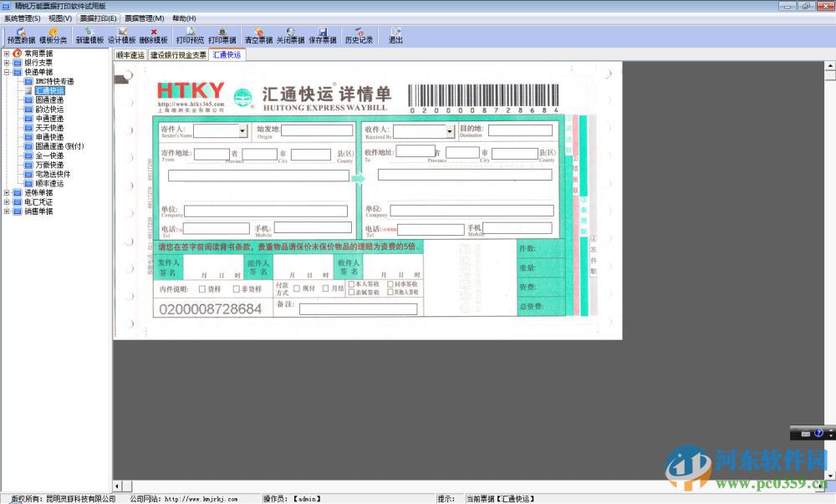Open the 预置数据 preset data tool
Screen dimensions: 836x504
21,36
